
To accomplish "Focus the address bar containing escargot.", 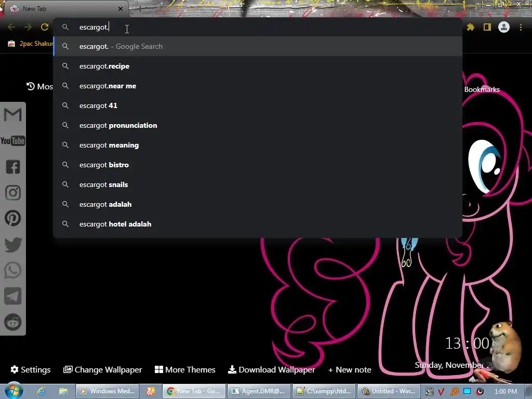I will (x=258, y=27).
